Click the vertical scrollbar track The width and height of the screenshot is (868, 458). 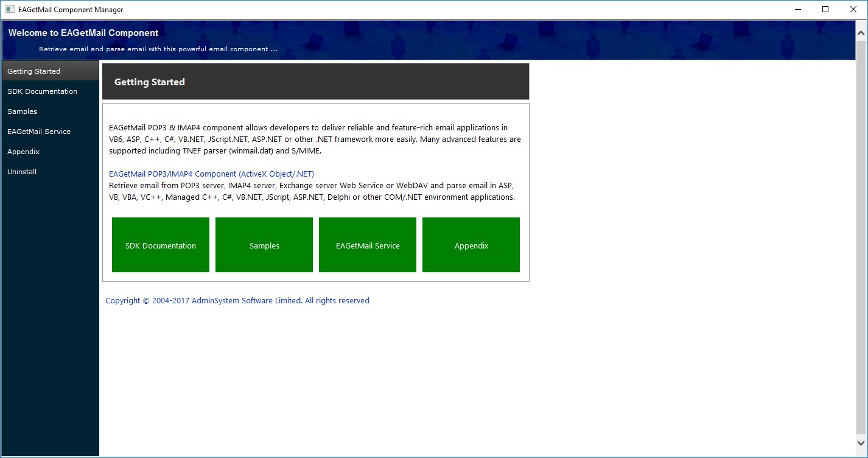(x=861, y=238)
